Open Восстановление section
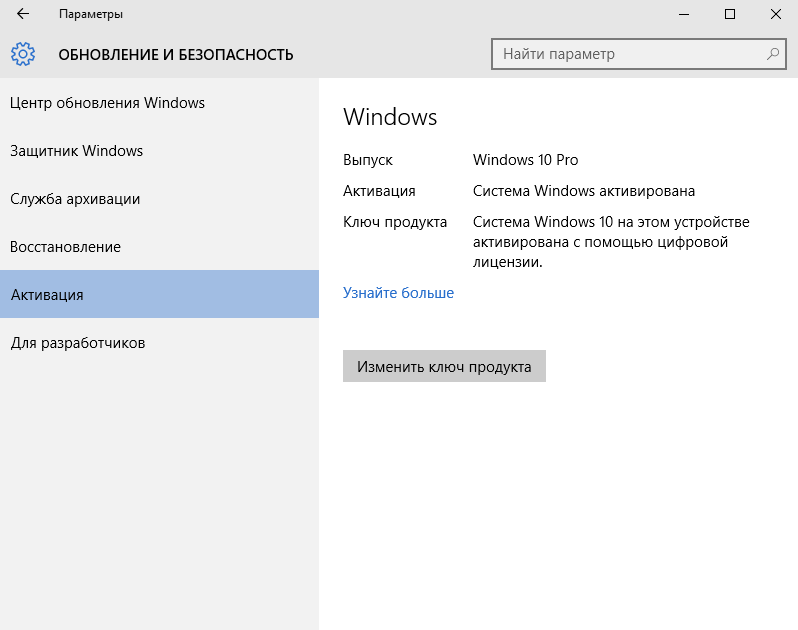 (x=159, y=247)
